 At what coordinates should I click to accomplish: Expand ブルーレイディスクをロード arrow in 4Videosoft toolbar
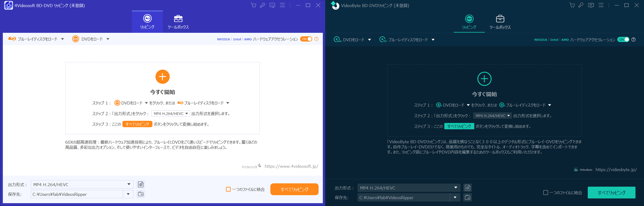tap(63, 39)
